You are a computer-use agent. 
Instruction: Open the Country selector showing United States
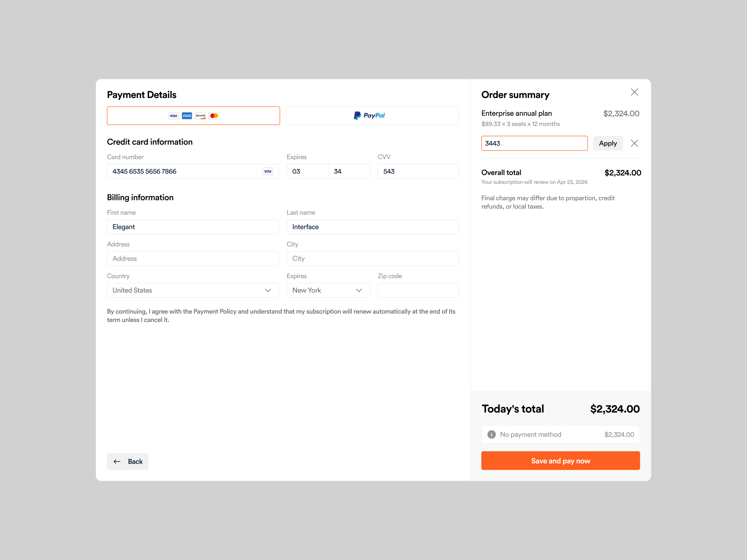(x=193, y=290)
